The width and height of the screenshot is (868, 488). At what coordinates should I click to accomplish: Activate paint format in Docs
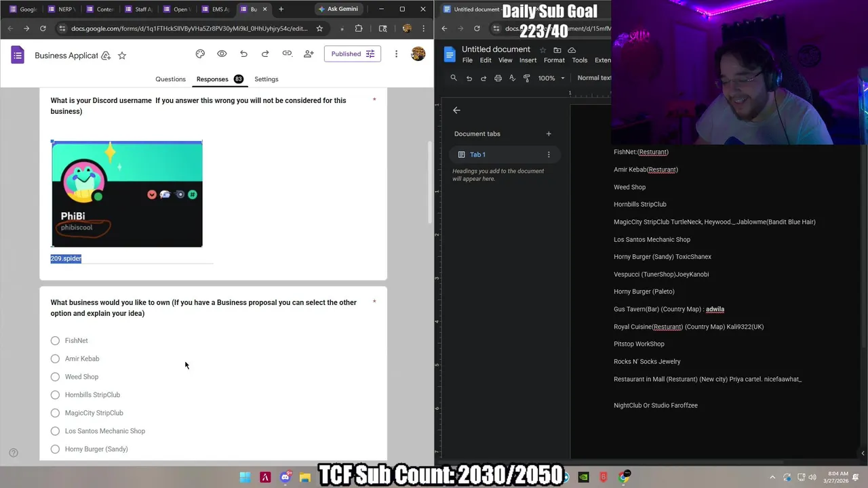tap(527, 78)
